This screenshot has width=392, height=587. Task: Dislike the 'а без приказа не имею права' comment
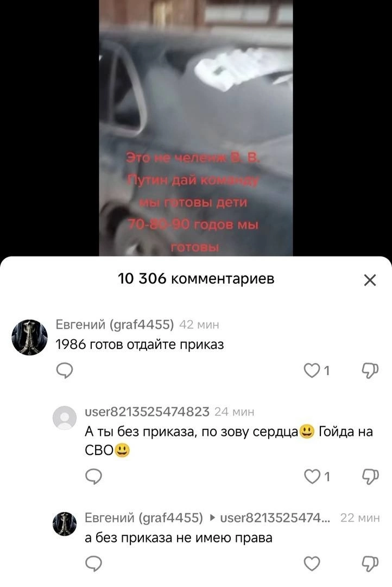[x=370, y=564]
